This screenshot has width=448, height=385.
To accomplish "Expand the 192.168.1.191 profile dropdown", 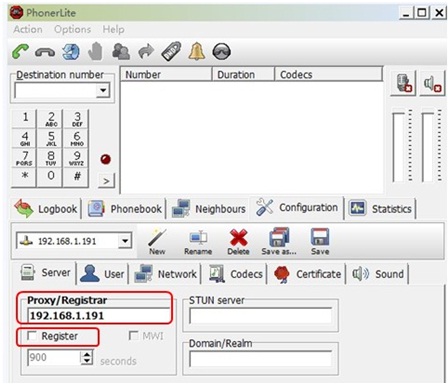I will pyautogui.click(x=125, y=241).
